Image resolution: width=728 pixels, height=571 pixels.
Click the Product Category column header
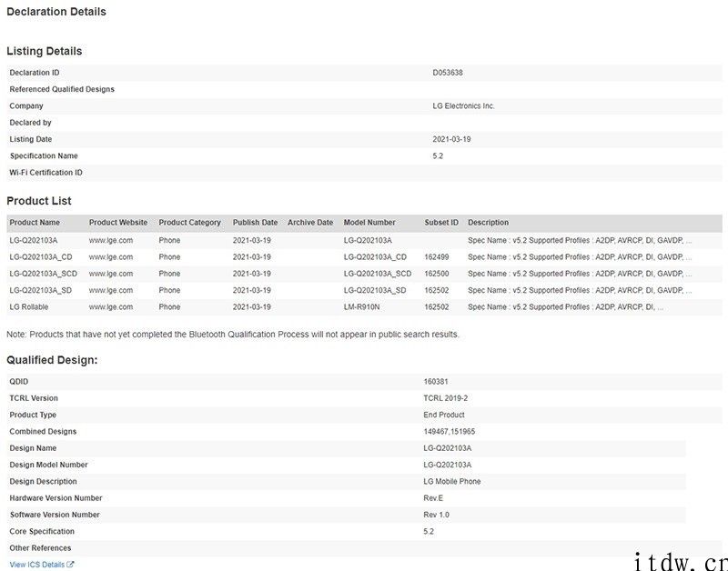pos(189,223)
